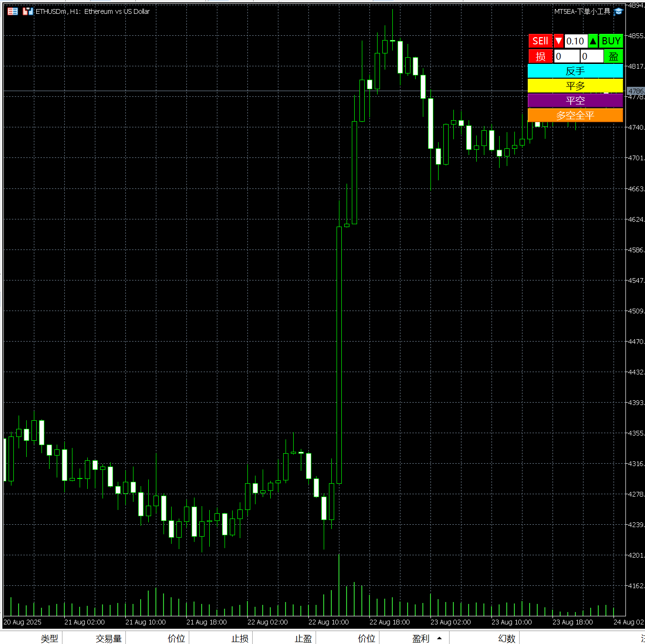Click the green 盈 take-profit button

click(x=614, y=56)
